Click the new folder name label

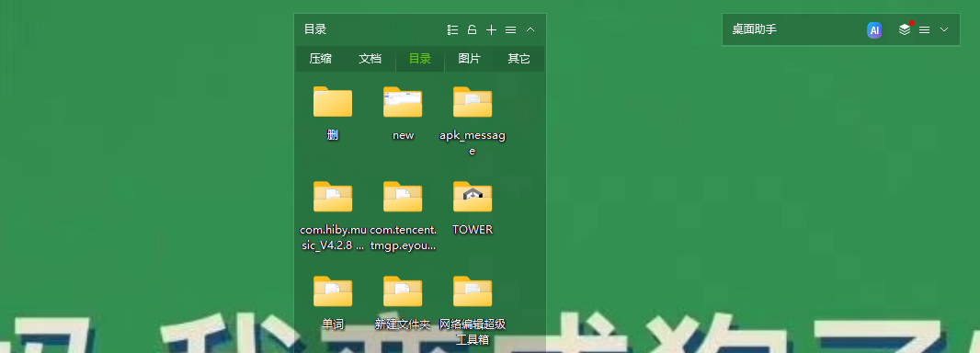404,135
